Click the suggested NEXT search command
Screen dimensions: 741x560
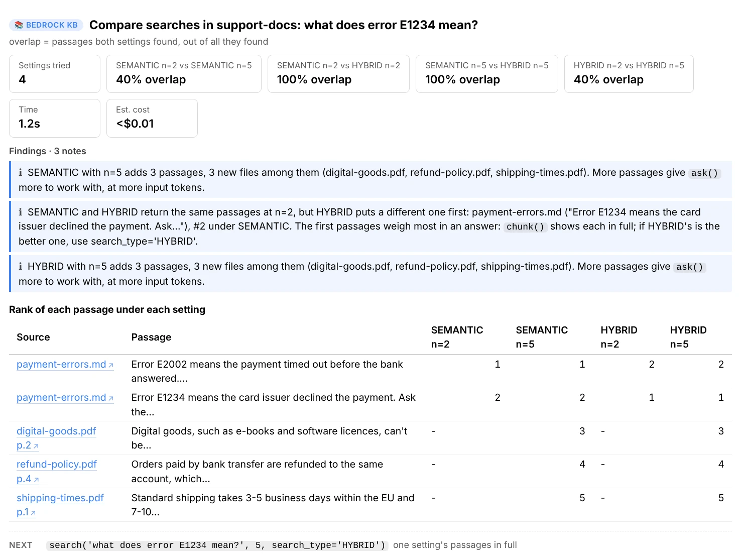pyautogui.click(x=217, y=545)
